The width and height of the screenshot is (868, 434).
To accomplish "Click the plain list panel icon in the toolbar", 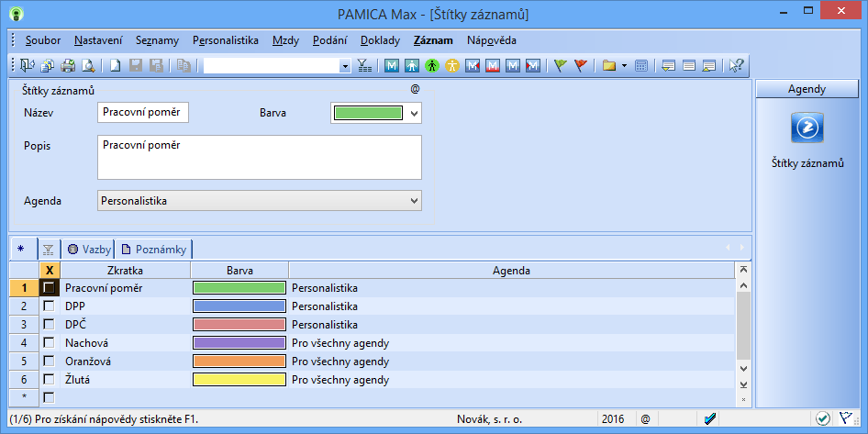I will [689, 66].
